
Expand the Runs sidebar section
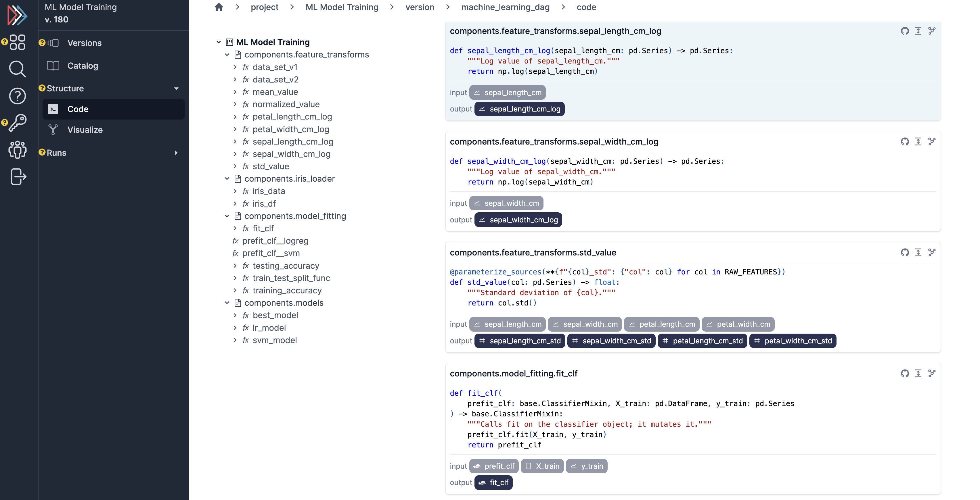(176, 153)
